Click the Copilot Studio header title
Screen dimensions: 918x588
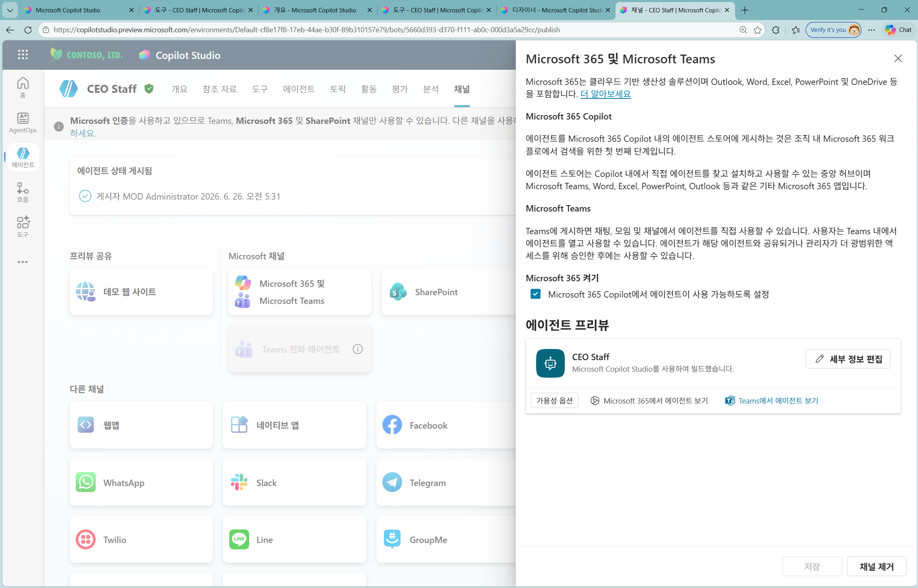point(188,55)
